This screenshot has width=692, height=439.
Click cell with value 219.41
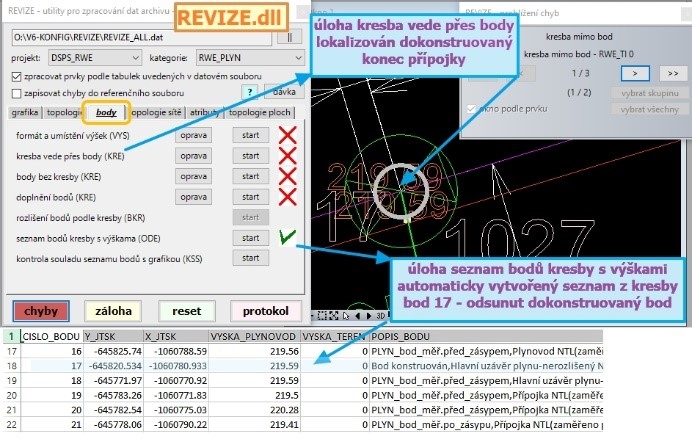click(254, 424)
